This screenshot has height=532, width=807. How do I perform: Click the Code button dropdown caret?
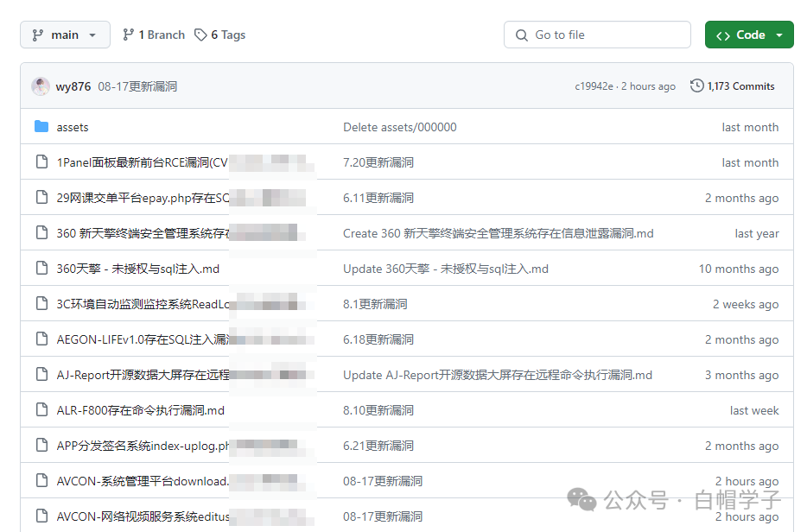pyautogui.click(x=779, y=35)
